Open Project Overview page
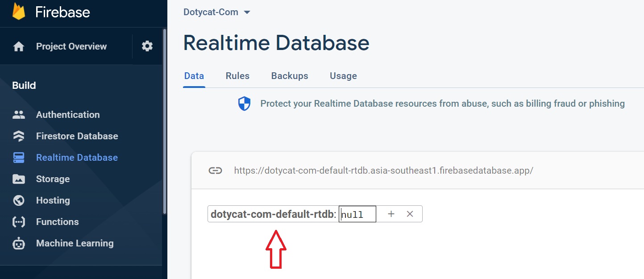This screenshot has width=644, height=279. 71,46
